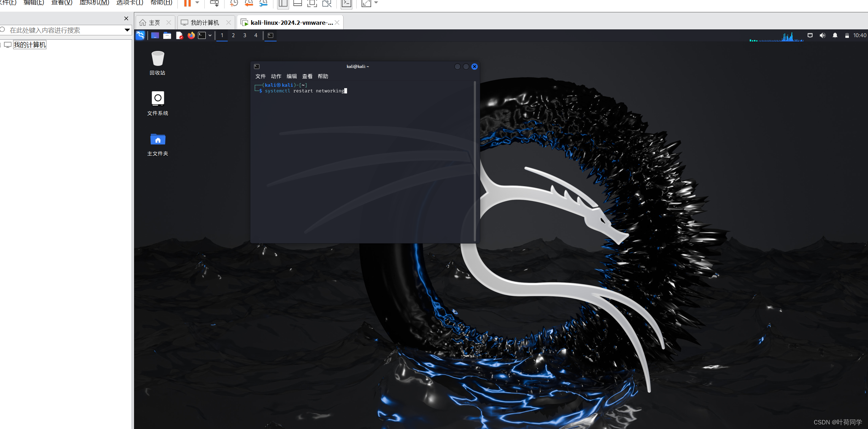
Task: Open the file manager icon in Kali panel
Action: (x=167, y=35)
